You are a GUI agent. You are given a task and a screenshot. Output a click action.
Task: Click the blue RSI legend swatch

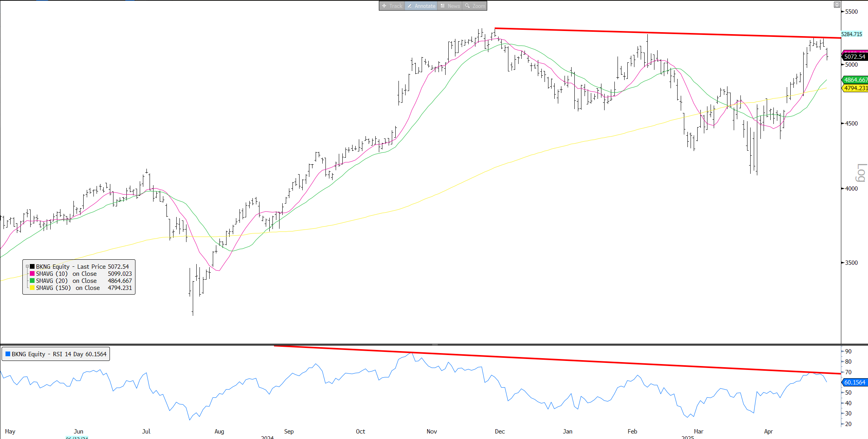pos(8,354)
